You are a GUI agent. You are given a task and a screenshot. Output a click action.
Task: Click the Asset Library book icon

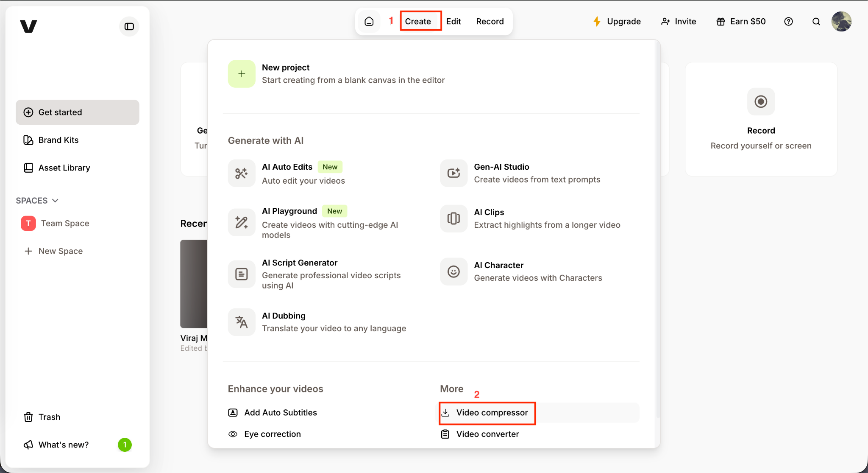tap(28, 168)
